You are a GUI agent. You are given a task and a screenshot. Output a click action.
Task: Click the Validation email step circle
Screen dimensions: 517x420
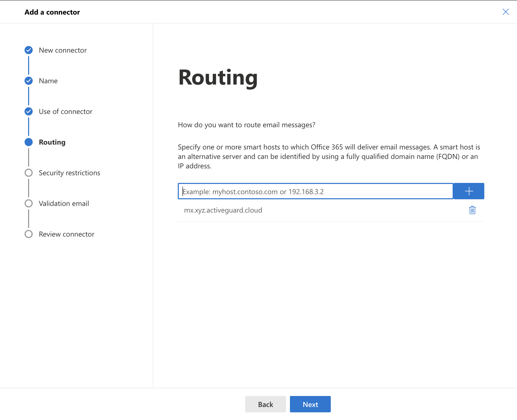click(x=29, y=203)
